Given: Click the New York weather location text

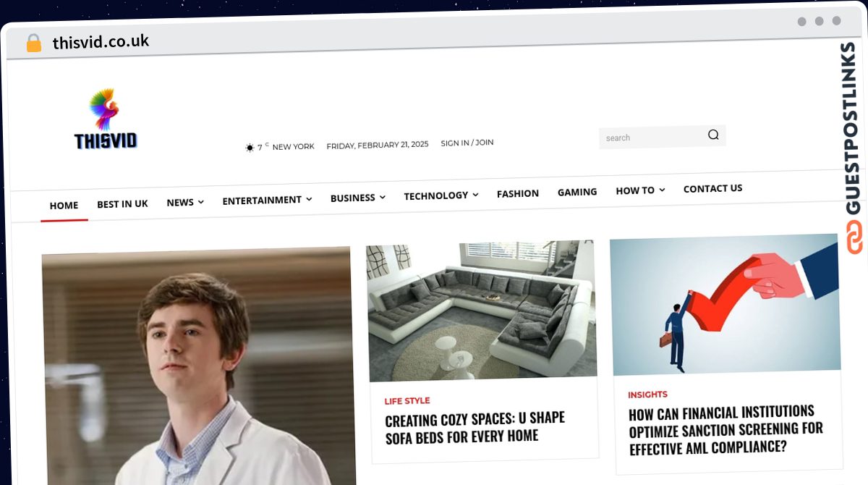Looking at the screenshot, I should pos(293,146).
